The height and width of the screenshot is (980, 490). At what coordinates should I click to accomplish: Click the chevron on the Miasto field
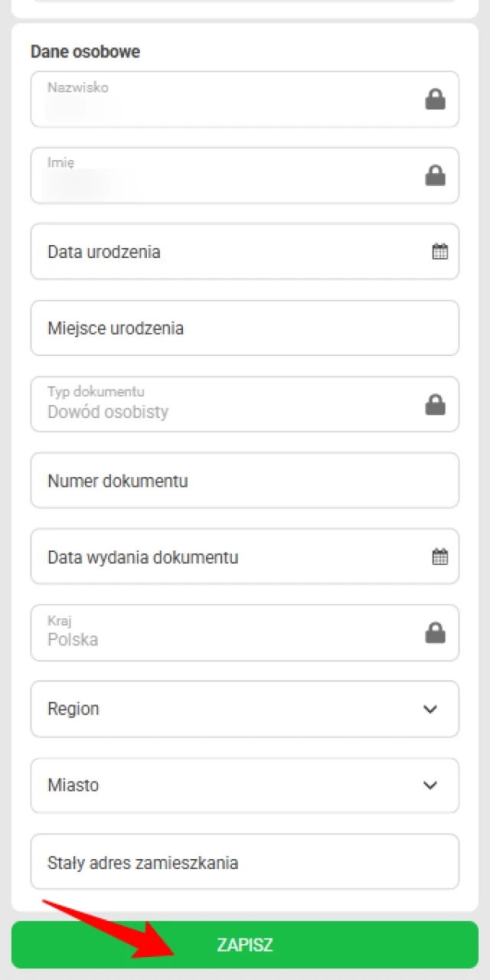(x=430, y=786)
